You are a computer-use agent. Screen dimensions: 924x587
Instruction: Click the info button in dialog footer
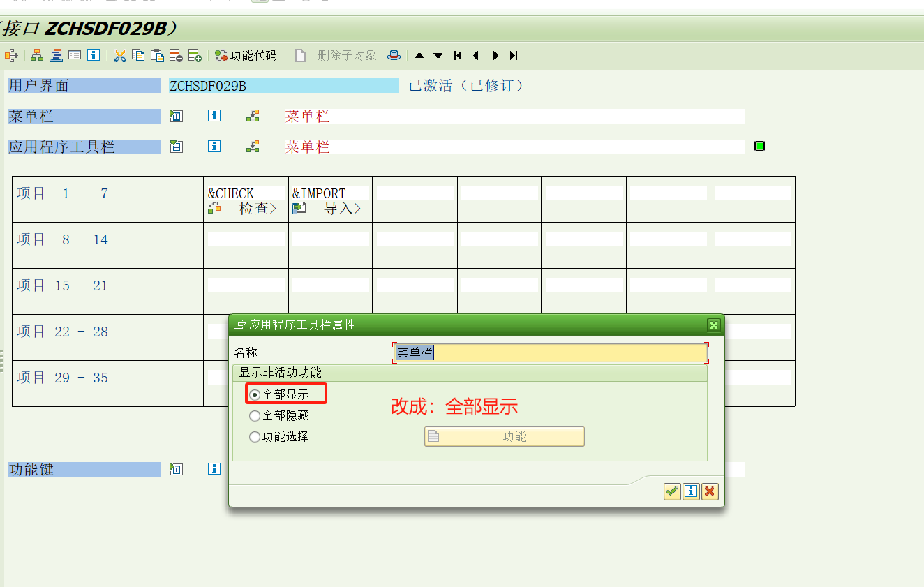pos(691,492)
